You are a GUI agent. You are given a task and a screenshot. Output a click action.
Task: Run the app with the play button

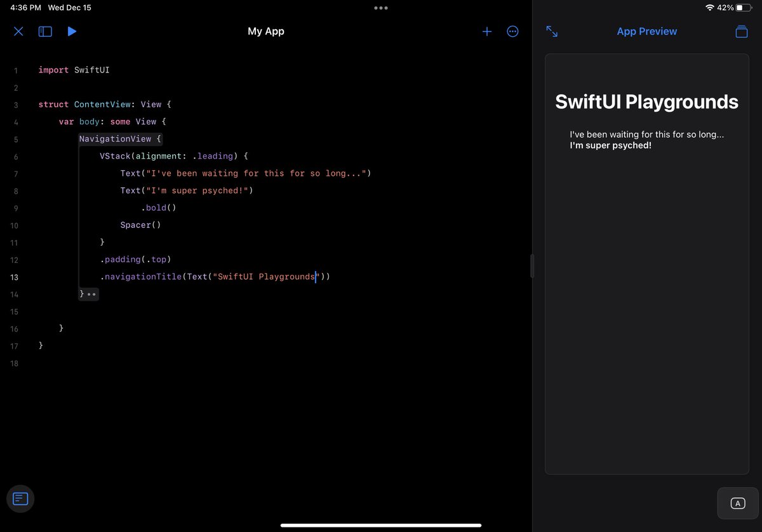(x=71, y=31)
